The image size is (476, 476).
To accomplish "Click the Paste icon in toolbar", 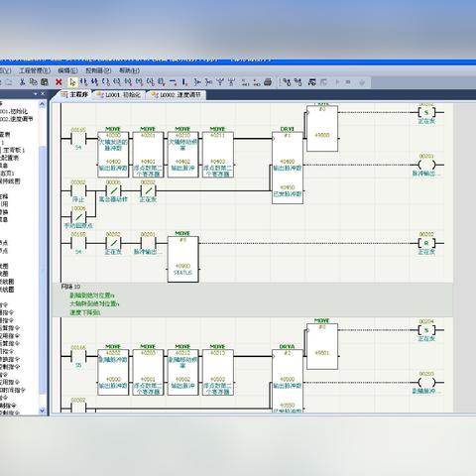I will pyautogui.click(x=45, y=82).
